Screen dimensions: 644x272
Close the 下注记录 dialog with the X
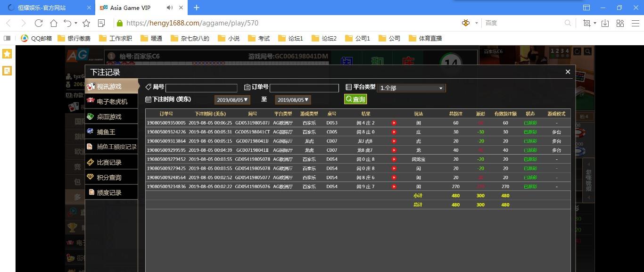pos(568,72)
